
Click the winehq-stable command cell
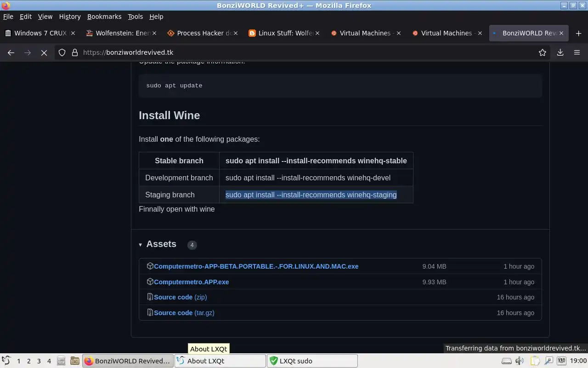pos(316,161)
